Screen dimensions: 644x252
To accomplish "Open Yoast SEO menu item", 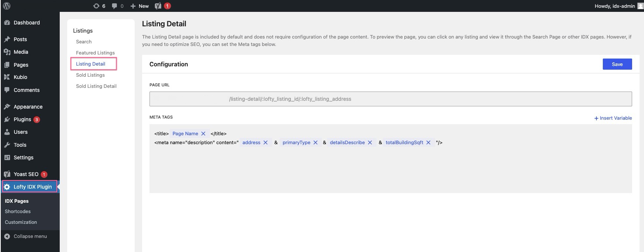I will (x=26, y=174).
